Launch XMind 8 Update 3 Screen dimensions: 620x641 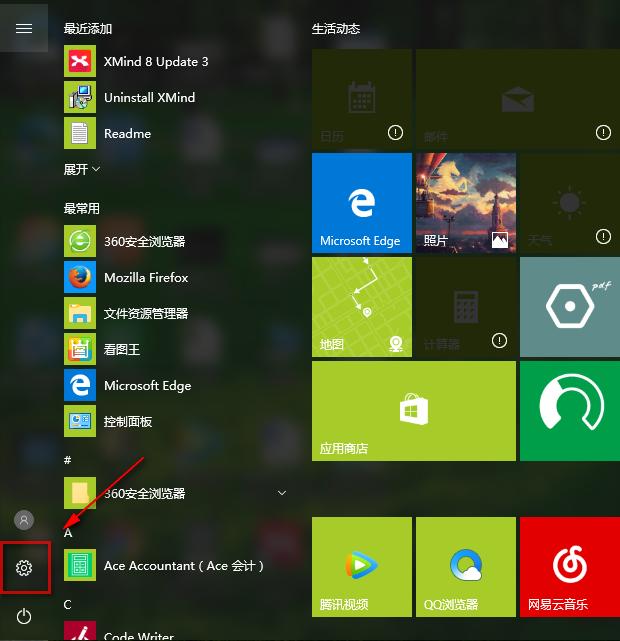pos(156,61)
